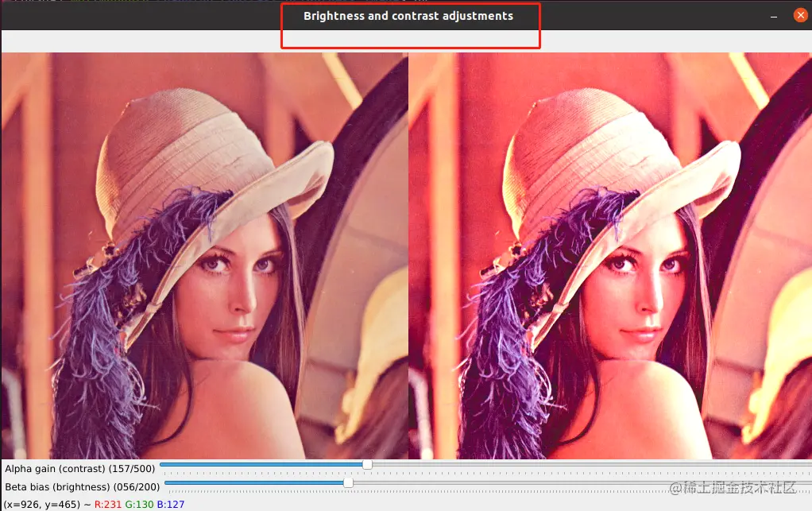This screenshot has height=511, width=812.
Task: Close the Brightness and contrast adjustments window
Action: (x=800, y=16)
